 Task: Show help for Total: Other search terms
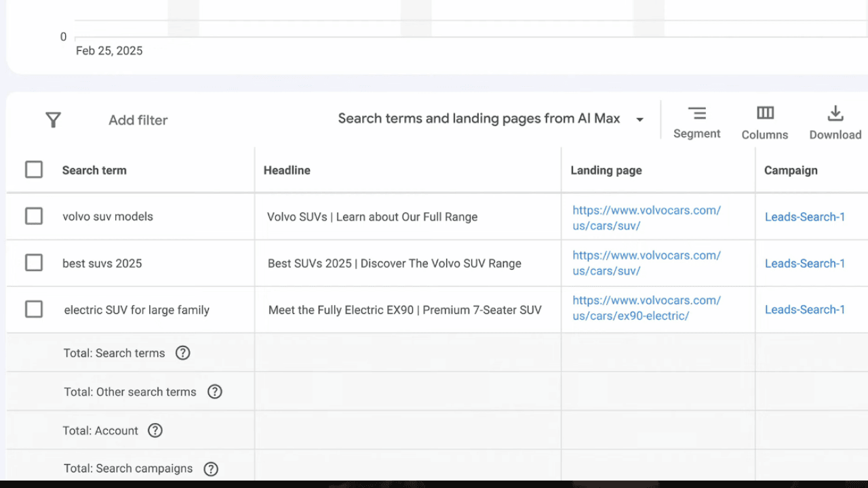(214, 392)
